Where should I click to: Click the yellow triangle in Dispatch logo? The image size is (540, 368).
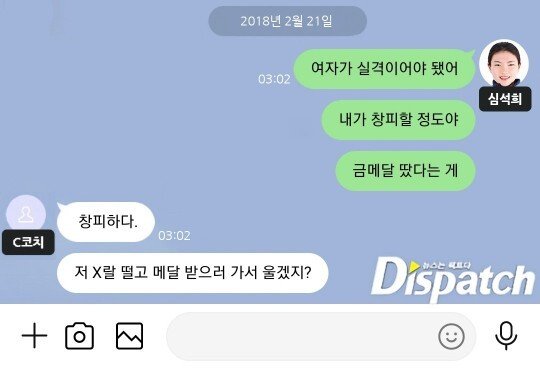click(x=413, y=266)
